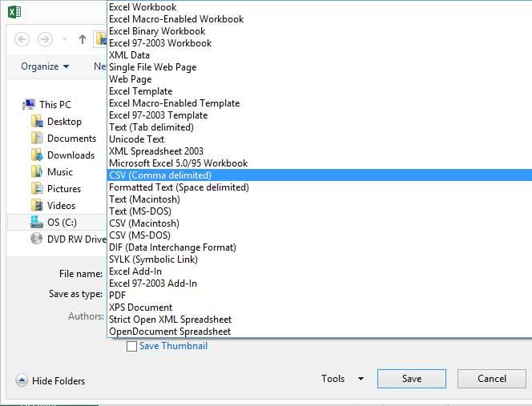Open the Tools dropdown arrow

tap(361, 379)
